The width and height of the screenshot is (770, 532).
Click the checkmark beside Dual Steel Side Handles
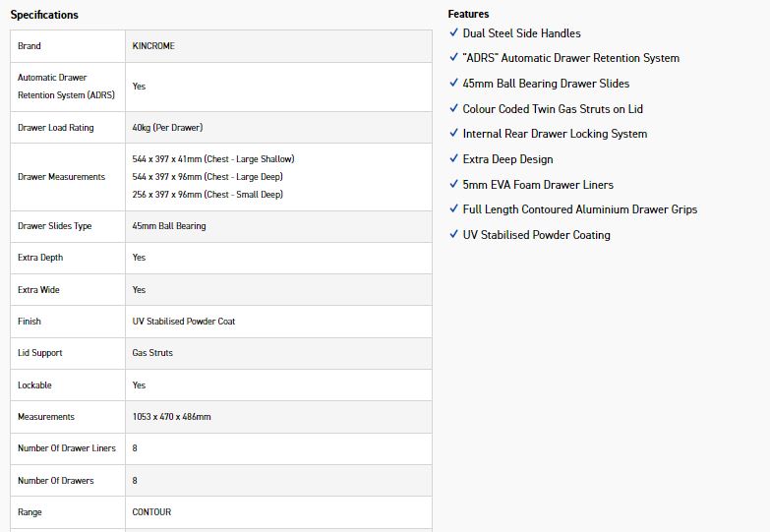click(453, 32)
